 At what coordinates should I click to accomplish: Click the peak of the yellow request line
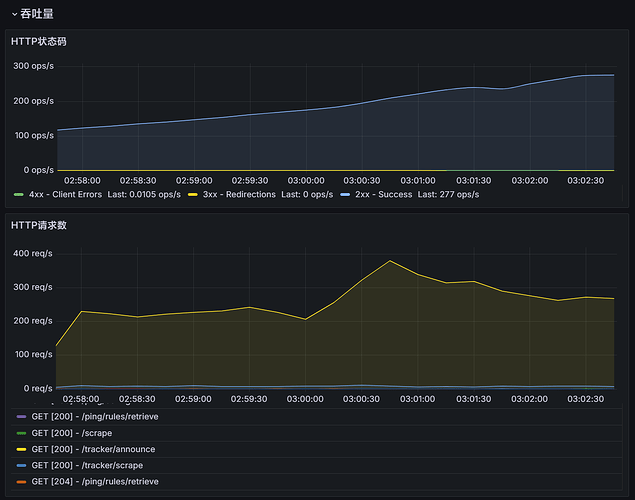pyautogui.click(x=390, y=261)
